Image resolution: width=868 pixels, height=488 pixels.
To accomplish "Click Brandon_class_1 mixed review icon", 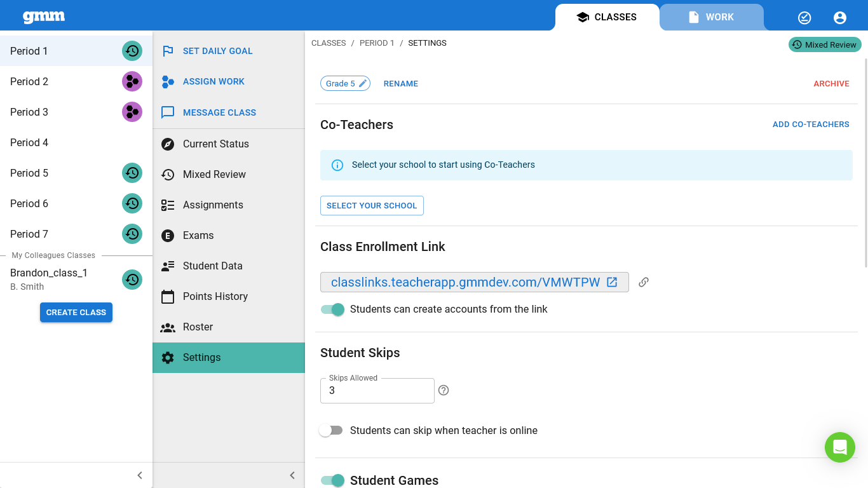I will click(132, 280).
